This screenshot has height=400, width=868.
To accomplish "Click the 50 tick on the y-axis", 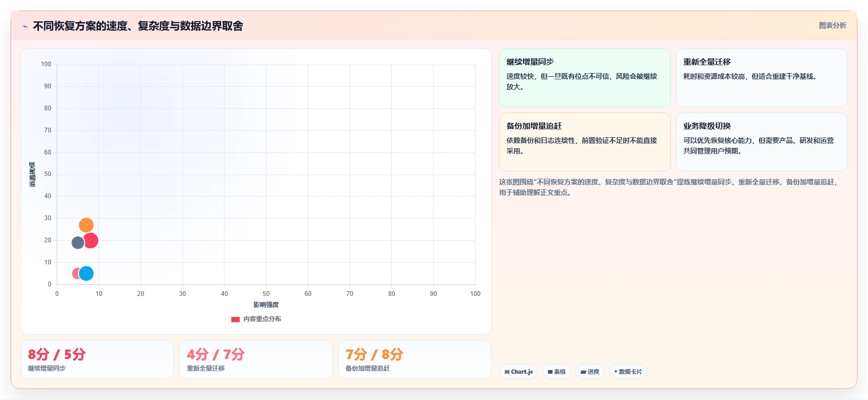I will click(48, 174).
